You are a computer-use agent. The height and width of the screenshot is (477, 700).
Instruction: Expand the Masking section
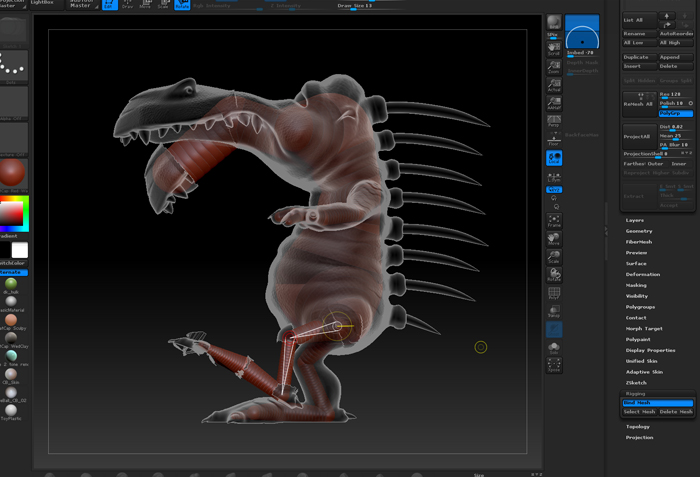tap(636, 285)
